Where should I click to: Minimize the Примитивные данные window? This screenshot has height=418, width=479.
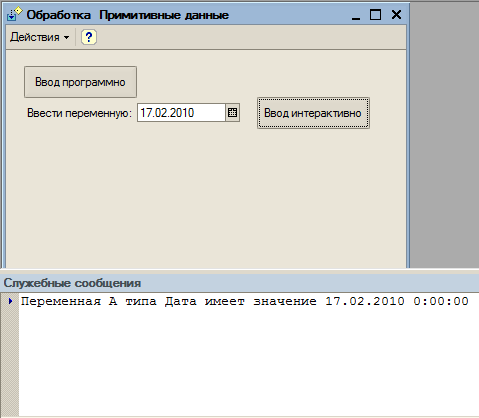coord(356,15)
